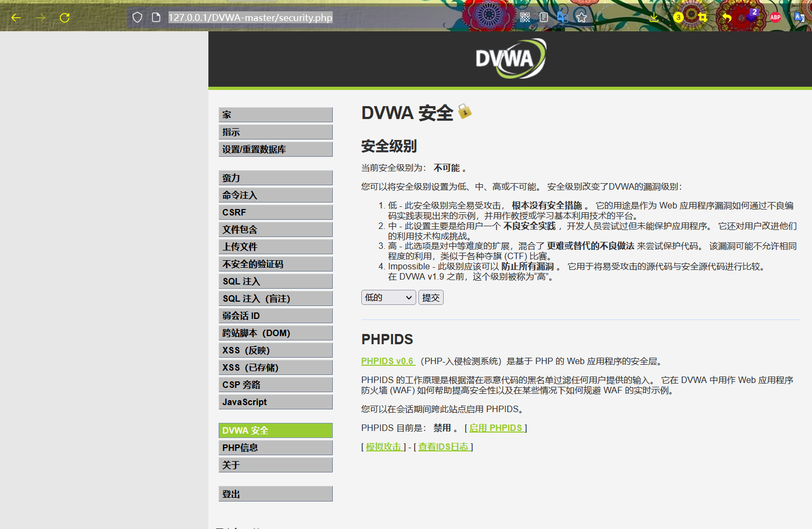Click the yellow extension showing badge 3

coord(678,17)
